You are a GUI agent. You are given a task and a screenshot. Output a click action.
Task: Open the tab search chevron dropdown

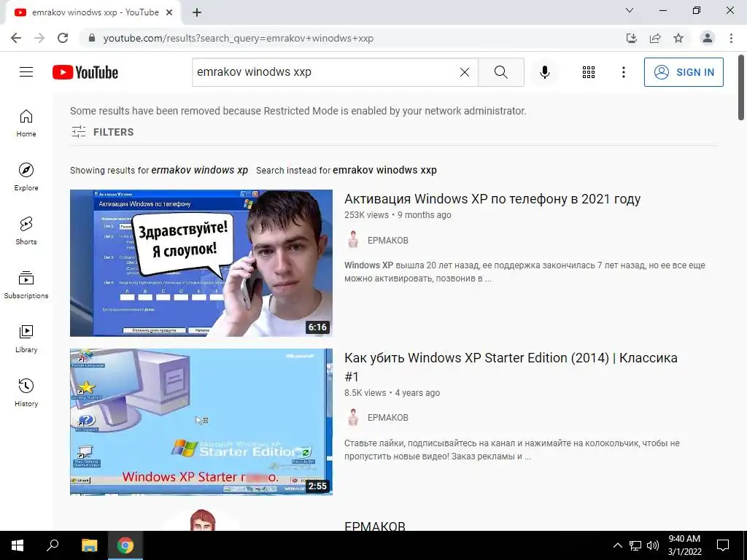[630, 10]
